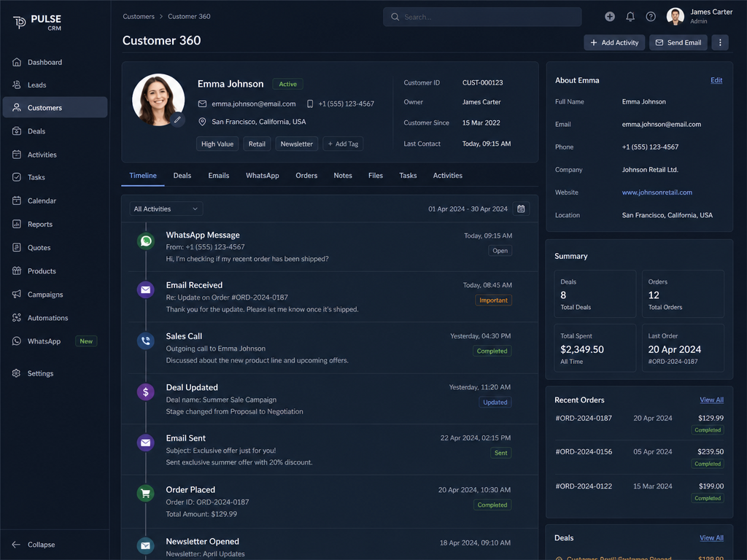
Task: Click the Total Spent $2,349.50 card
Action: [x=595, y=348]
